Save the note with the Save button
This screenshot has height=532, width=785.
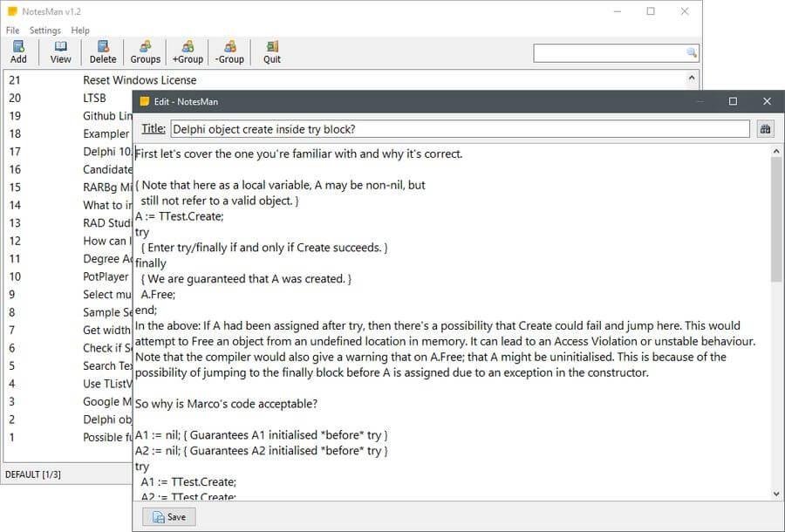click(169, 516)
